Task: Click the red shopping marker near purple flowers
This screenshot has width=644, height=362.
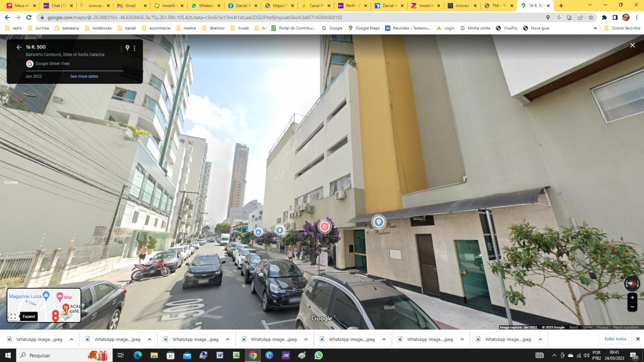Action: pos(325,226)
